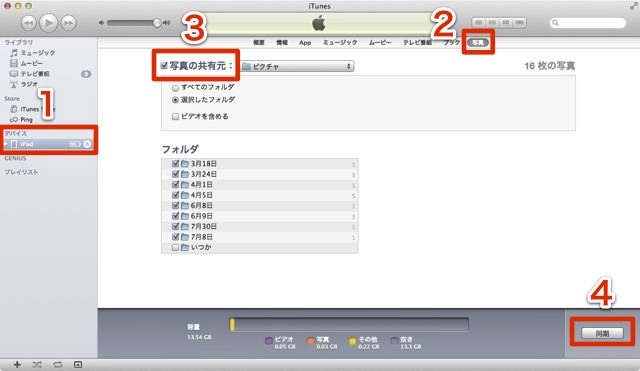The width and height of the screenshot is (640, 371).
Task: Toggle repeat in the bottom bar
Action: click(58, 364)
